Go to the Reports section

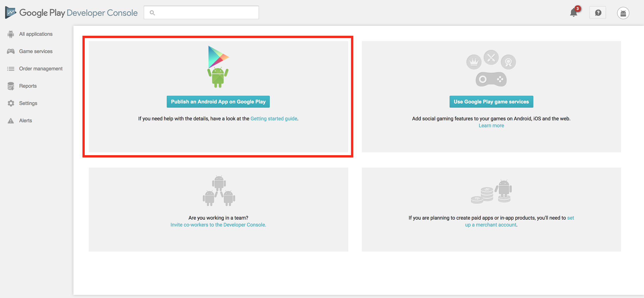coord(28,86)
